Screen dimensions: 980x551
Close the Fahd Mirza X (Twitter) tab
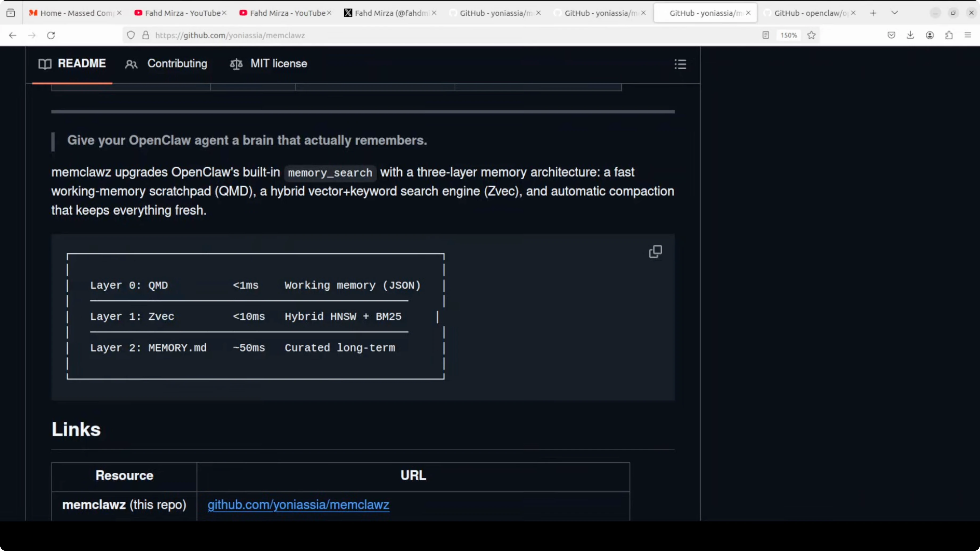[434, 13]
